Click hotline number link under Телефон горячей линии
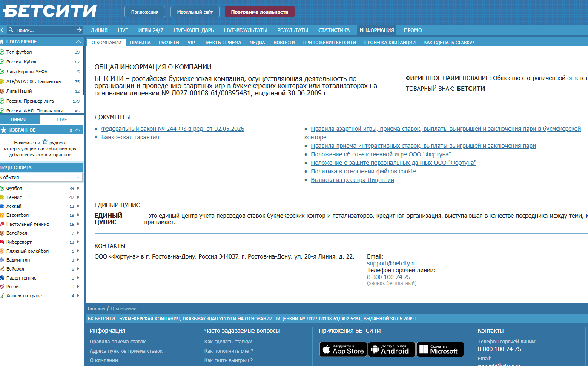This screenshot has height=366, width=588. pos(389,277)
